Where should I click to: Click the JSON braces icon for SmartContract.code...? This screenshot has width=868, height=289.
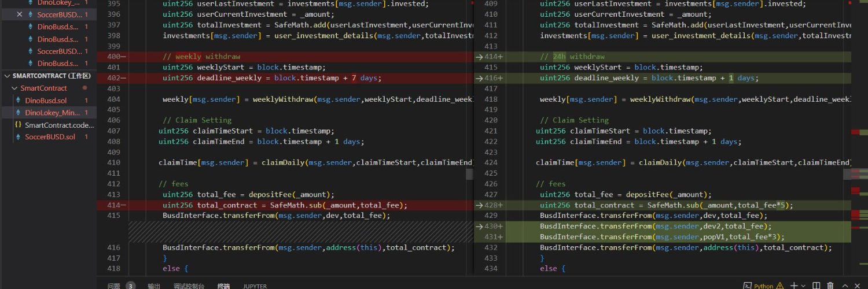point(19,125)
